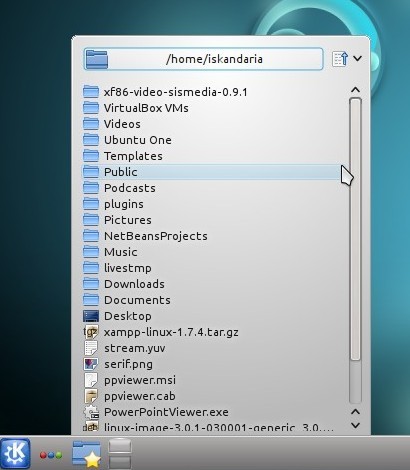The width and height of the screenshot is (410, 470).
Task: Open the KDE Kickoff application launcher
Action: 15,453
